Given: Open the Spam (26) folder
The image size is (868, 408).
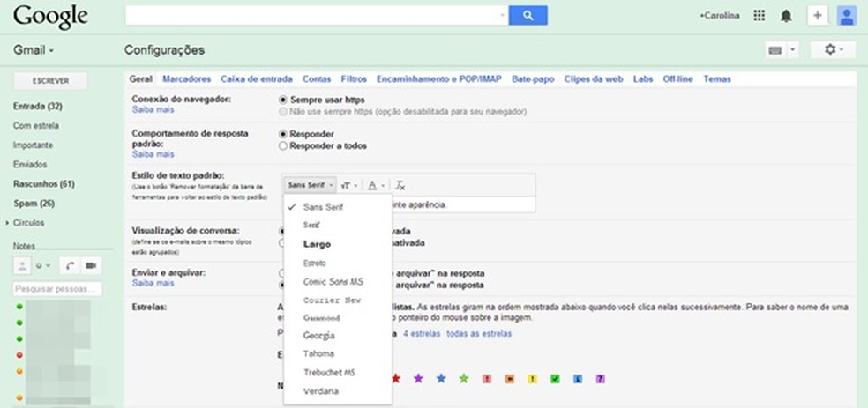Looking at the screenshot, I should (34, 204).
